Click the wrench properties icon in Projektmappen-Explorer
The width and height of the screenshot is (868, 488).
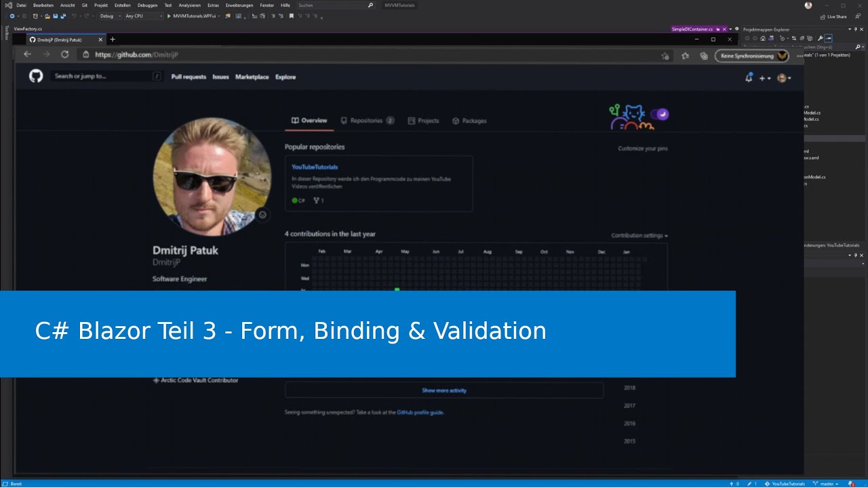821,39
